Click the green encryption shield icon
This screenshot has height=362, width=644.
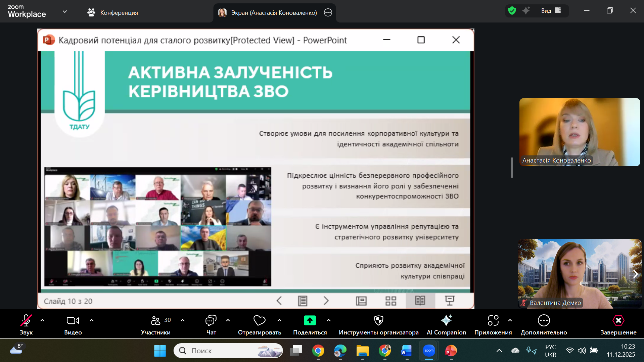point(512,11)
